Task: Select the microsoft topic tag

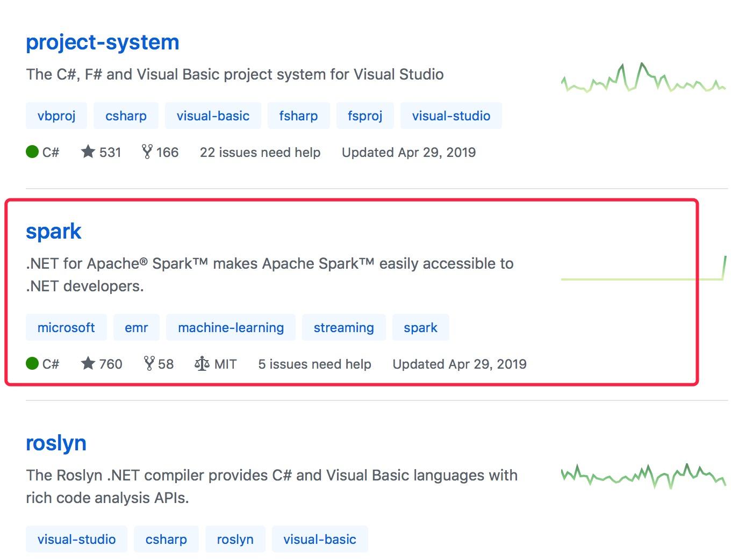Action: (x=66, y=327)
